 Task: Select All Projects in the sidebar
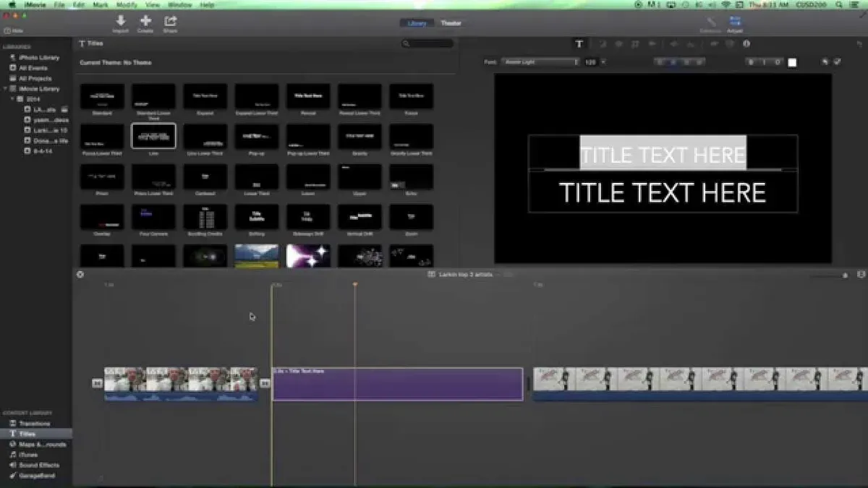(x=35, y=78)
